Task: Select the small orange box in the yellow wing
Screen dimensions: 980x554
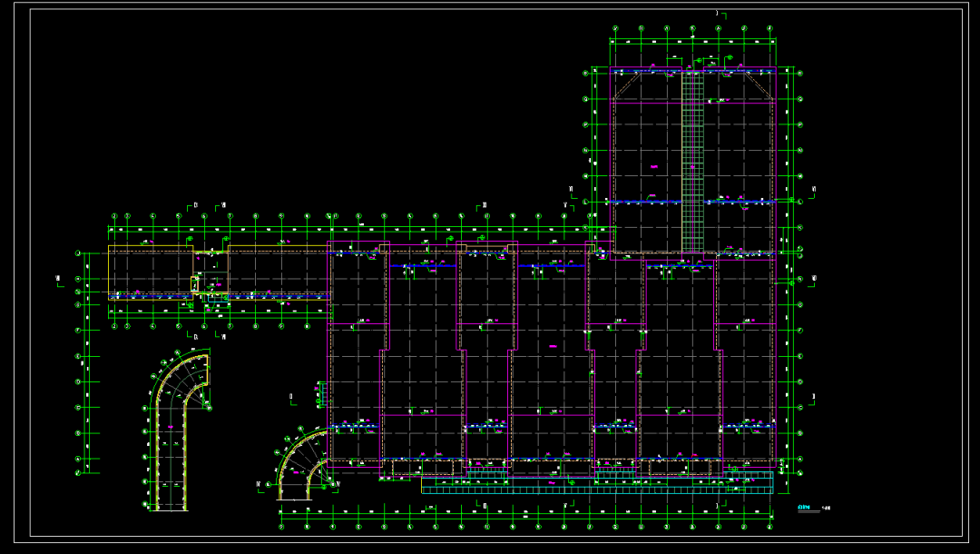Action: click(x=194, y=284)
